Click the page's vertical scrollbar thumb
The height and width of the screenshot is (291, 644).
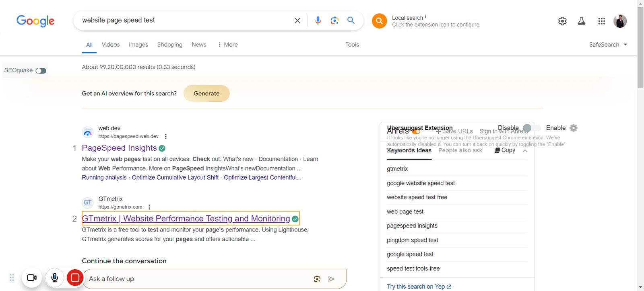pos(640,47)
